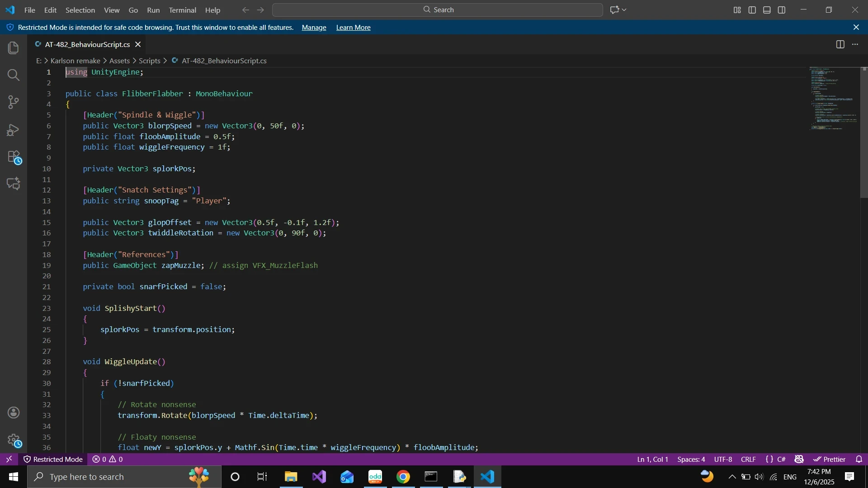
Task: Click the command center Search field
Action: point(438,10)
